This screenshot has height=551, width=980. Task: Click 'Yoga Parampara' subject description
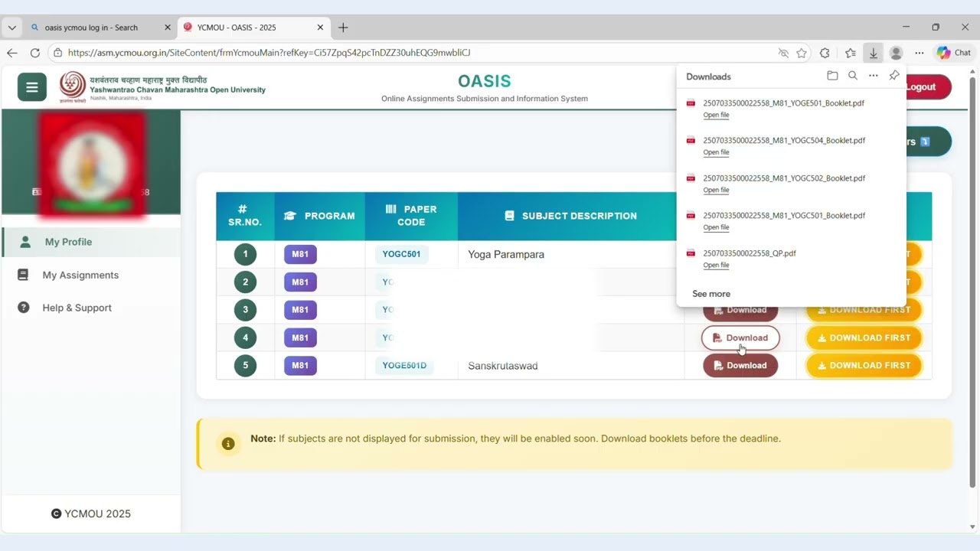[506, 254]
